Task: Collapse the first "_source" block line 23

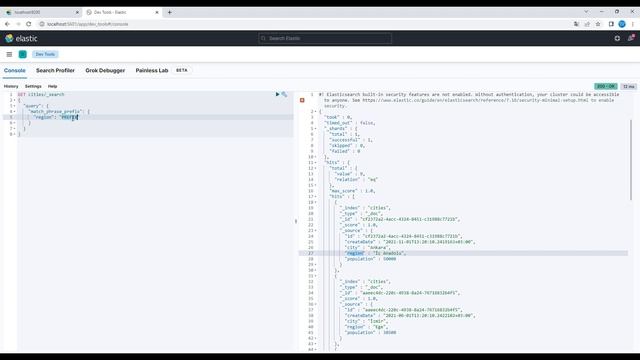Action: click(316, 231)
